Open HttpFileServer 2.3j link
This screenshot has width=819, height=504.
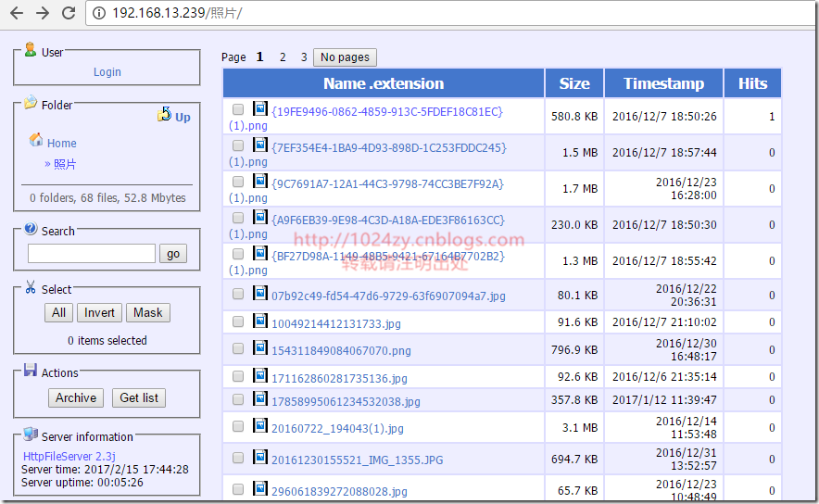coord(69,456)
